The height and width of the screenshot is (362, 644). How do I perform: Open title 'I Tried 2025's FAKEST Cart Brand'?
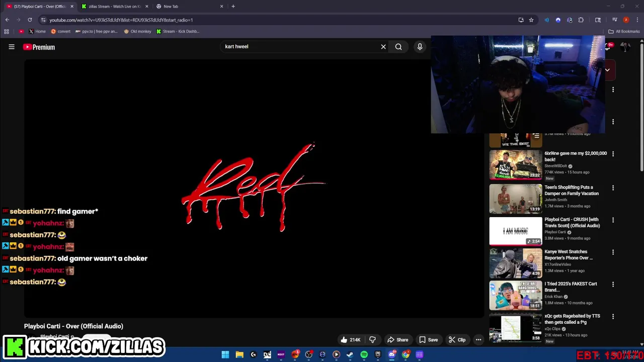click(571, 287)
